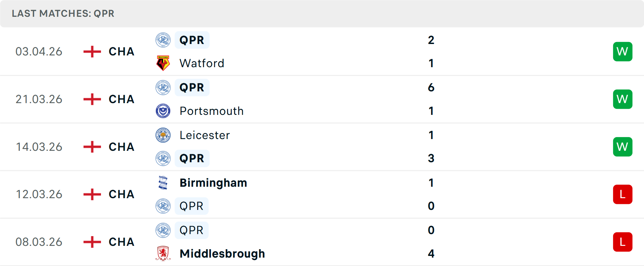This screenshot has width=644, height=266.
Task: Click the Portsmouth club crest icon
Action: click(163, 111)
